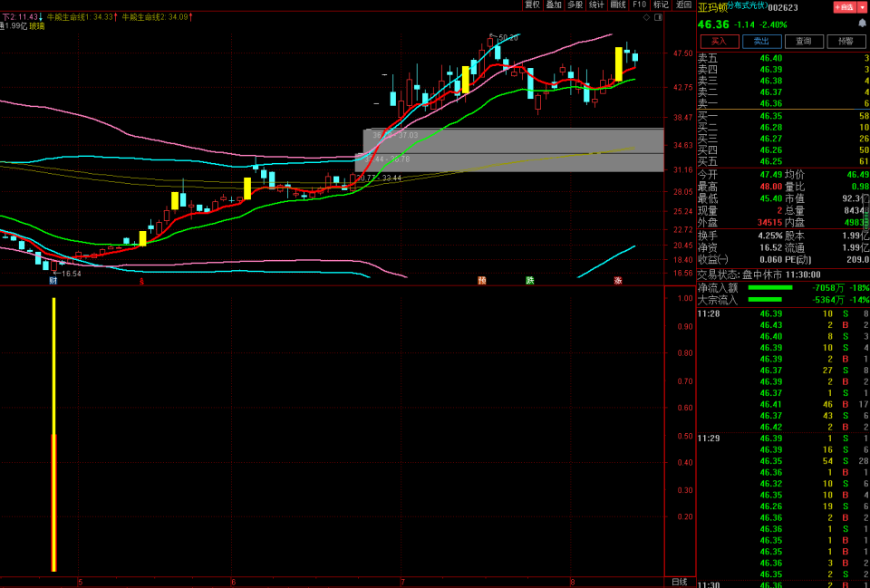Click the red S marker below the chart
The image size is (870, 588).
pos(141,281)
